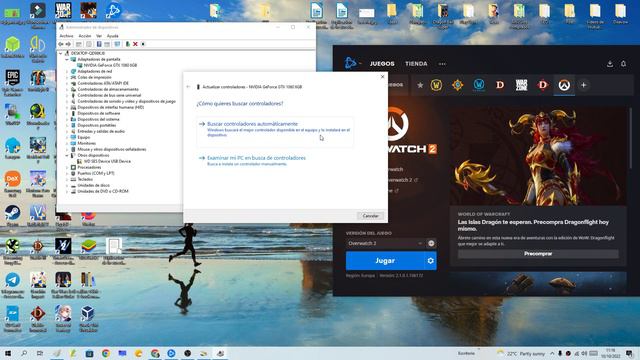This screenshot has height=360, width=640.
Task: Click the green update driver toolbar icon
Action: [128, 44]
